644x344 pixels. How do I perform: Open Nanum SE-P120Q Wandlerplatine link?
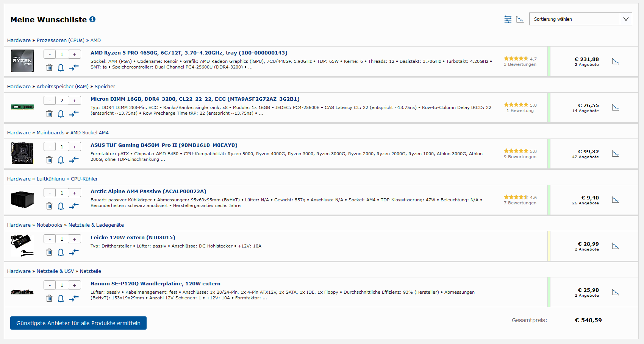coord(155,283)
